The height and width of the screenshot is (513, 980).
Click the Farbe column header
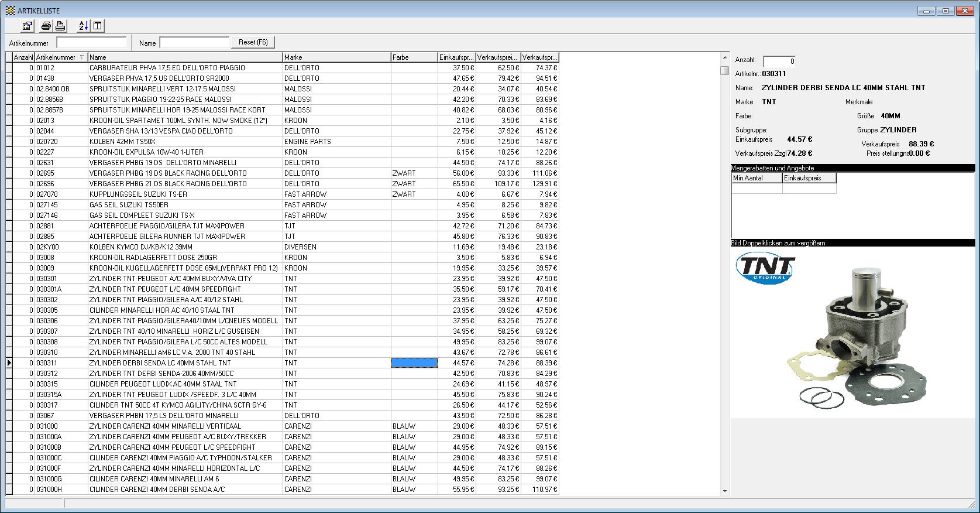[414, 57]
